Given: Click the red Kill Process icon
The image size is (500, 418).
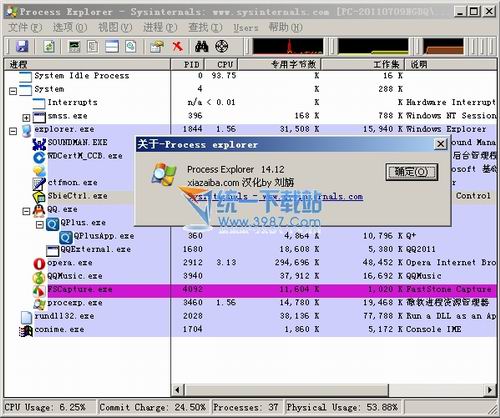Looking at the screenshot, I should (178, 46).
